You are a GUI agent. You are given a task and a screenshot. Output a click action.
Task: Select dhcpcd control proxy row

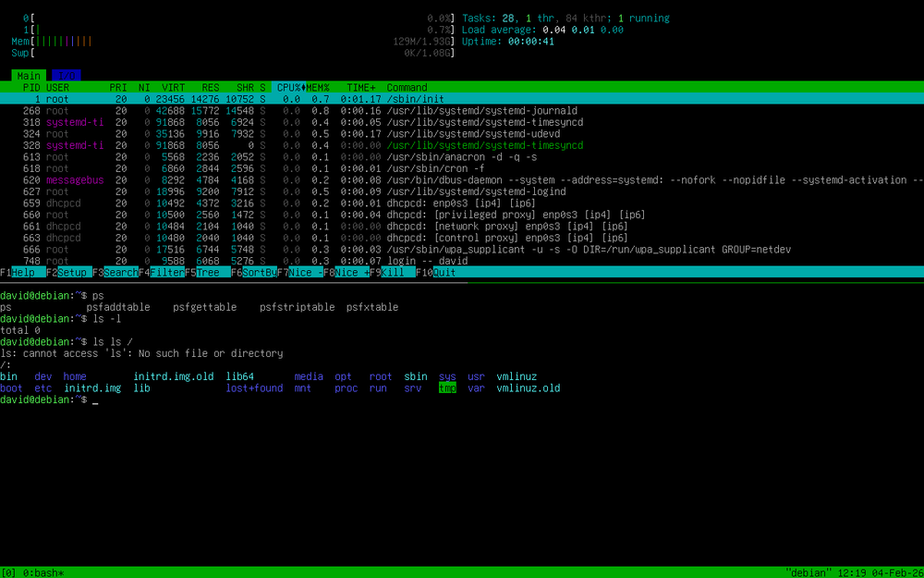click(462, 238)
